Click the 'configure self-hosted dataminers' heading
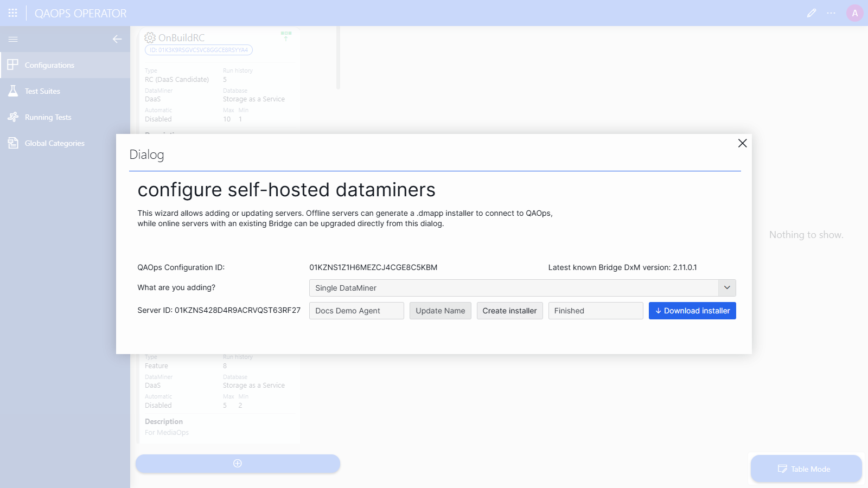The height and width of the screenshot is (488, 868). click(286, 190)
